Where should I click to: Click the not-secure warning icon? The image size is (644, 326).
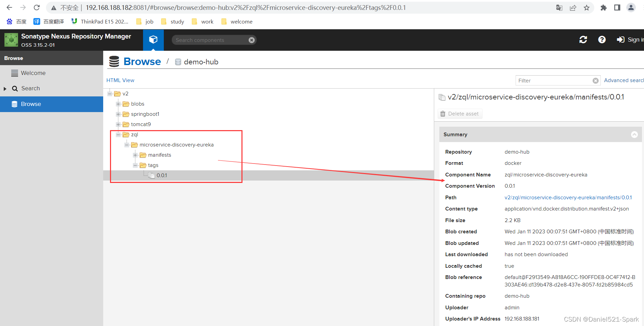coord(54,7)
